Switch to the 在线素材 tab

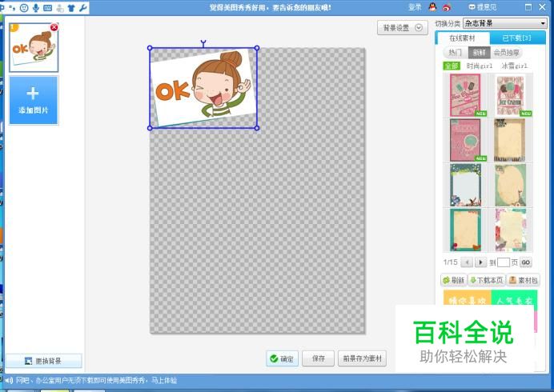click(x=462, y=38)
